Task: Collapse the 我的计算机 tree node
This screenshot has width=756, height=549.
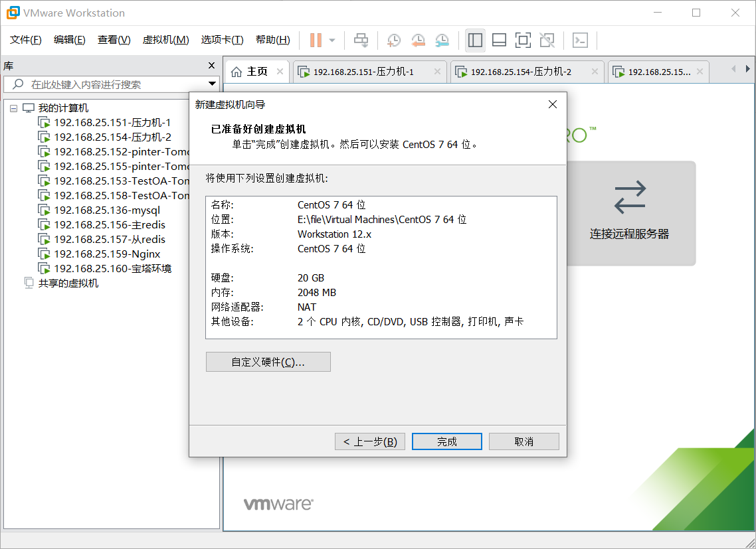Action: coord(13,108)
